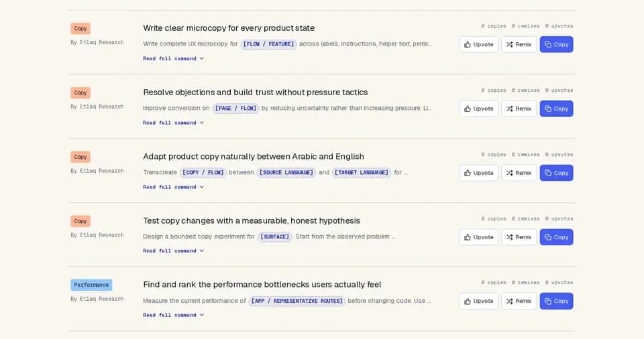
Task: Expand full command for 'Test copy changes'
Action: (173, 251)
